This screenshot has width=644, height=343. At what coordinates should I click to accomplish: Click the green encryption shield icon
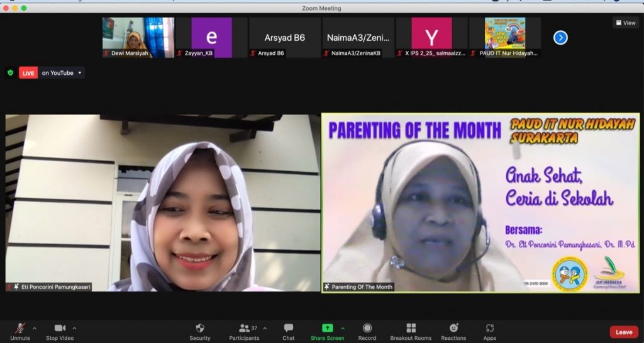point(10,73)
